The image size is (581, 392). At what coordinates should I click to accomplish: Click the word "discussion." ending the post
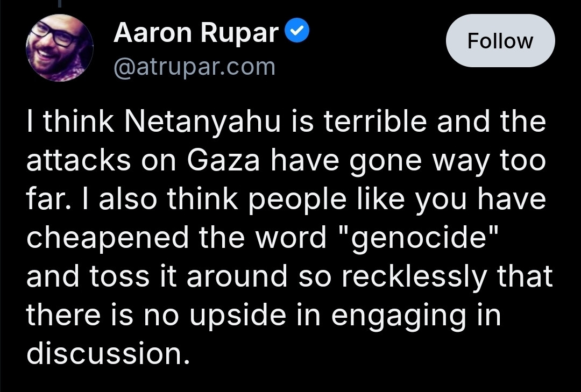click(108, 353)
